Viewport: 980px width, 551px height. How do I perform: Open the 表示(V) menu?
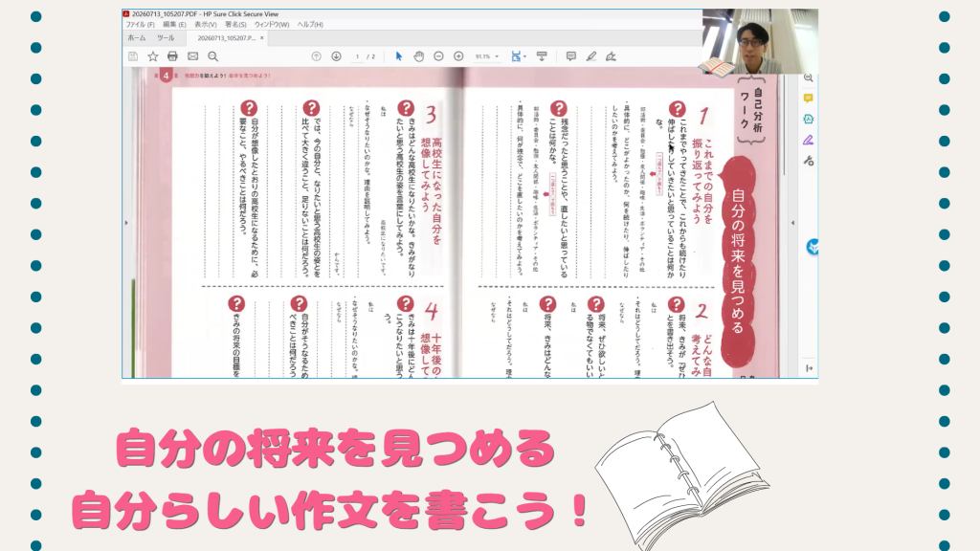coord(206,24)
